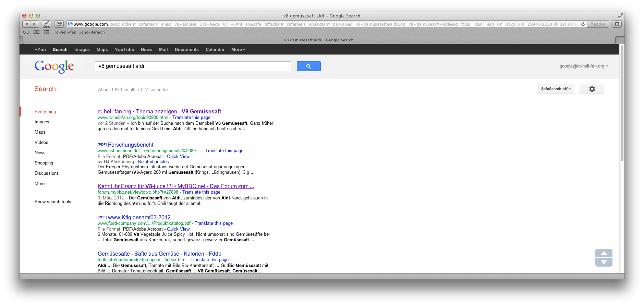Open News in the Google top bar
This screenshot has height=306, width=644.
[x=146, y=50]
